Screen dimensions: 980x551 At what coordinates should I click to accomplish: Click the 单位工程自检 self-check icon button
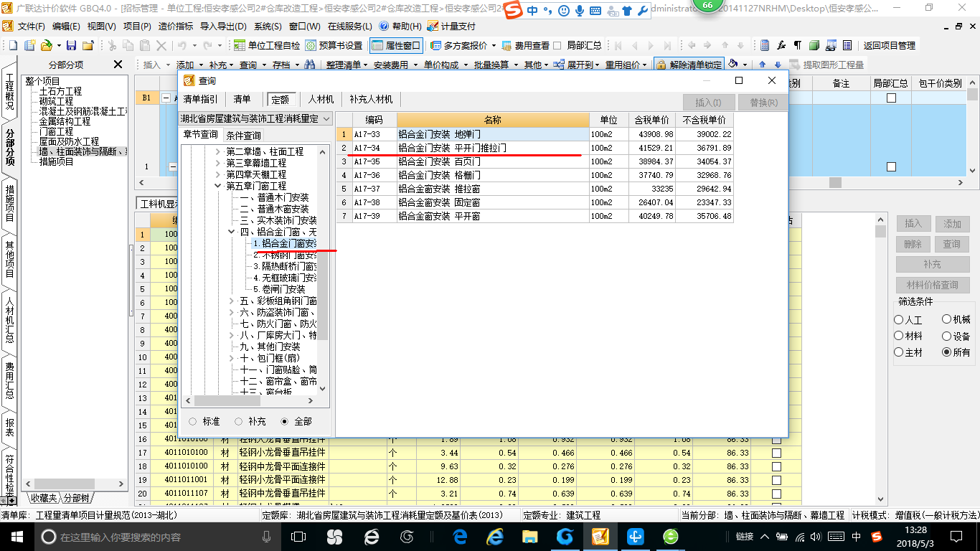point(267,45)
